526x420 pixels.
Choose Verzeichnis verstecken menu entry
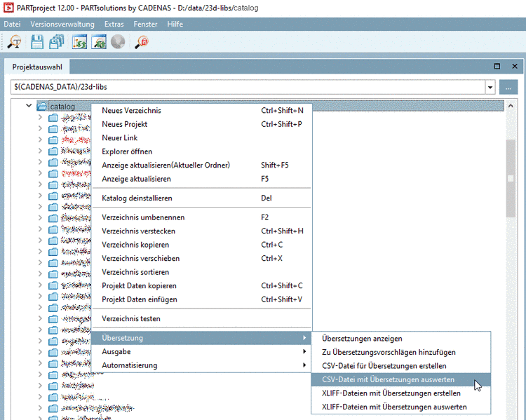[x=201, y=231]
